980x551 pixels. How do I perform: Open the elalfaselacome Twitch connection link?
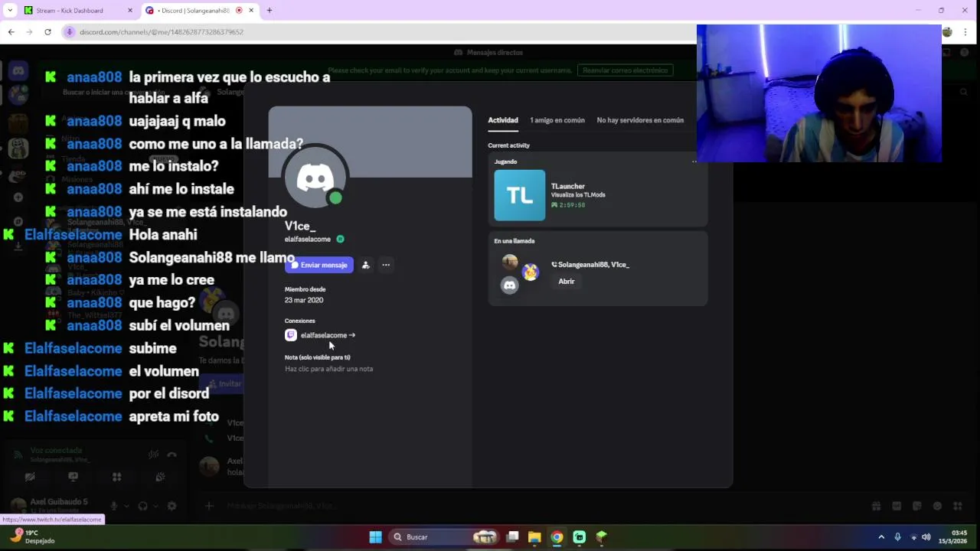328,335
